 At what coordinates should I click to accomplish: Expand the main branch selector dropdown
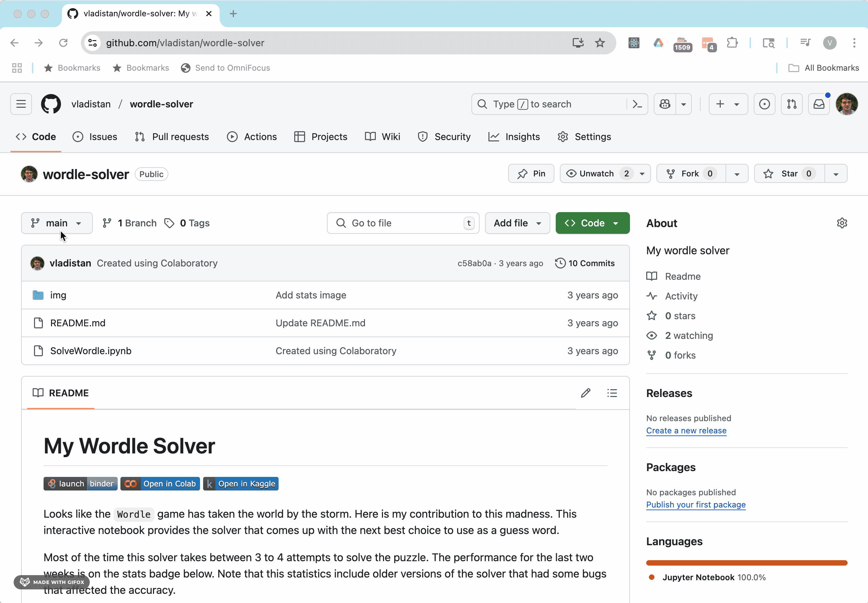click(x=57, y=223)
